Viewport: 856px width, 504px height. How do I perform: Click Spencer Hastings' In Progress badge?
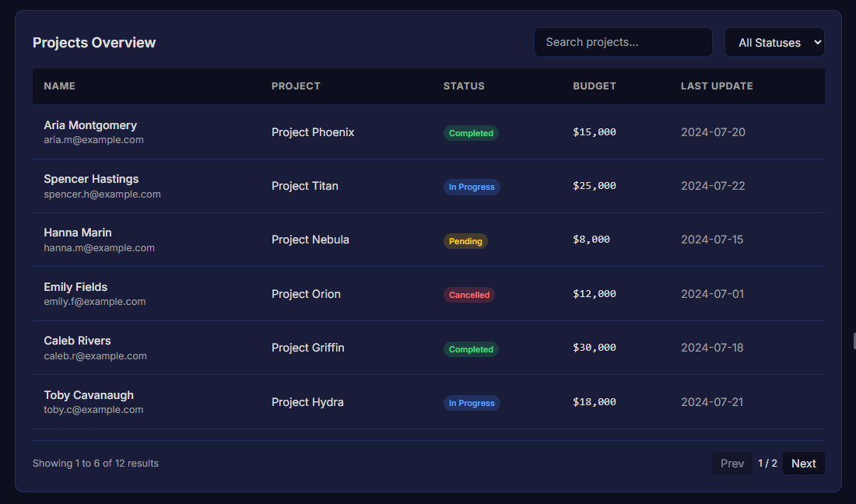coord(472,187)
